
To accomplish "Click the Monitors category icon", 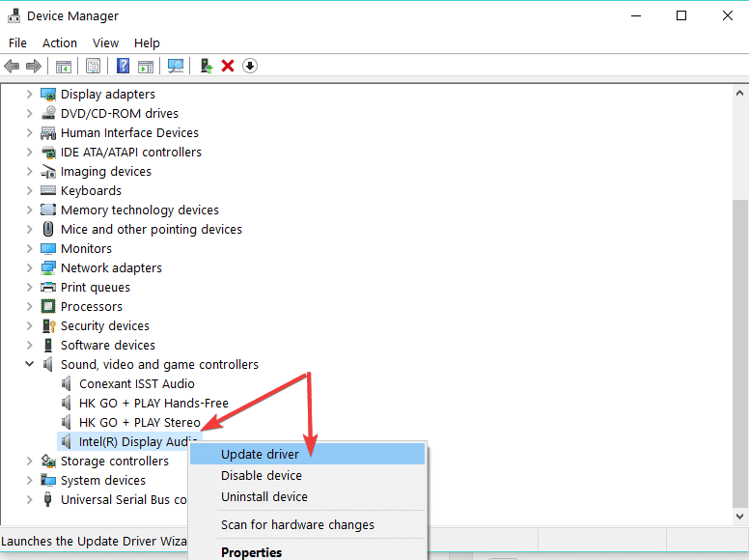I will pos(47,248).
